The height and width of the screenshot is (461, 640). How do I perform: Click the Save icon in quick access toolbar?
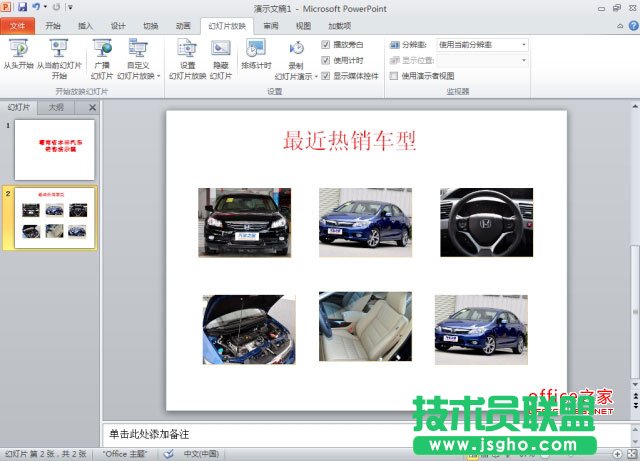[22, 7]
